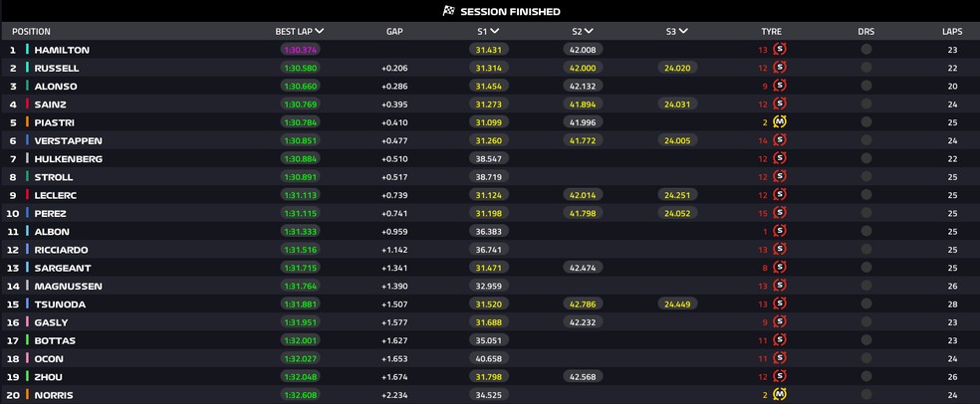Click the DRS column header
This screenshot has height=404, width=980.
[x=866, y=31]
